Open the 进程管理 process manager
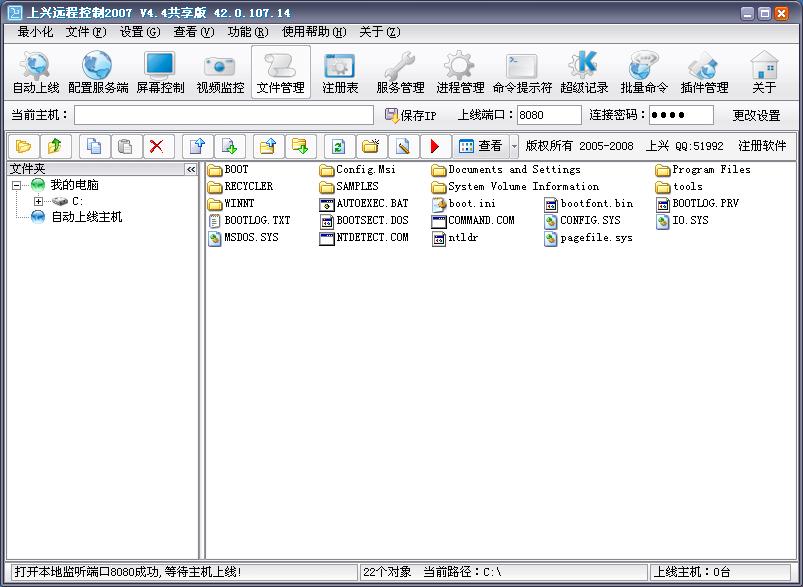The height and width of the screenshot is (587, 803). 460,73
